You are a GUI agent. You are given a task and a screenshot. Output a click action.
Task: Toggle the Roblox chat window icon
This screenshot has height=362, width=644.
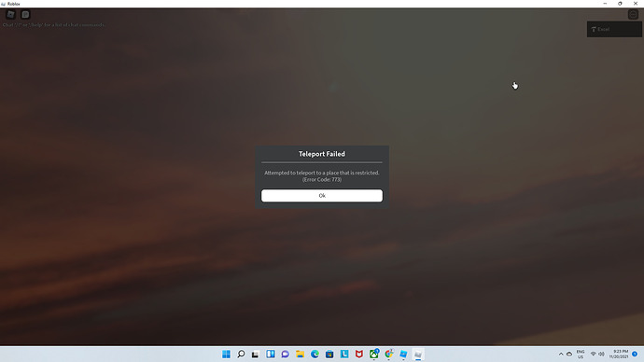point(25,15)
